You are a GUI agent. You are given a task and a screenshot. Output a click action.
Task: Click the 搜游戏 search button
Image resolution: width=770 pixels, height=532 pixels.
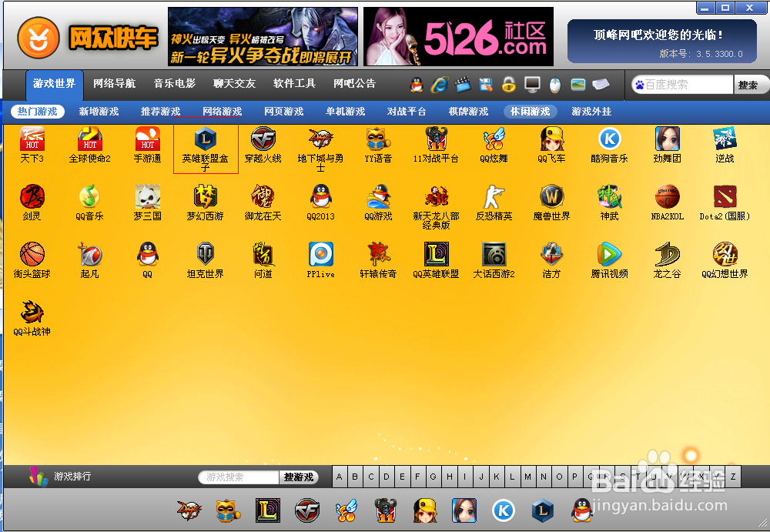[x=299, y=477]
